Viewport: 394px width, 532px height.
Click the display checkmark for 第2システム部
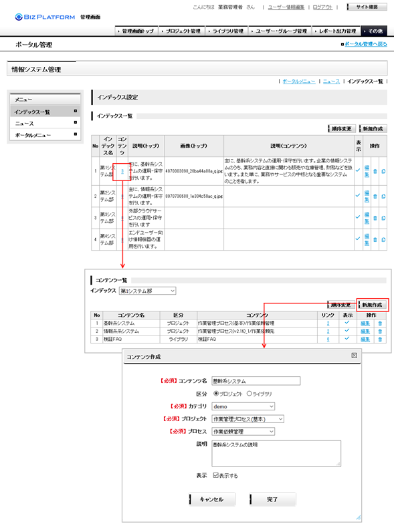click(358, 195)
